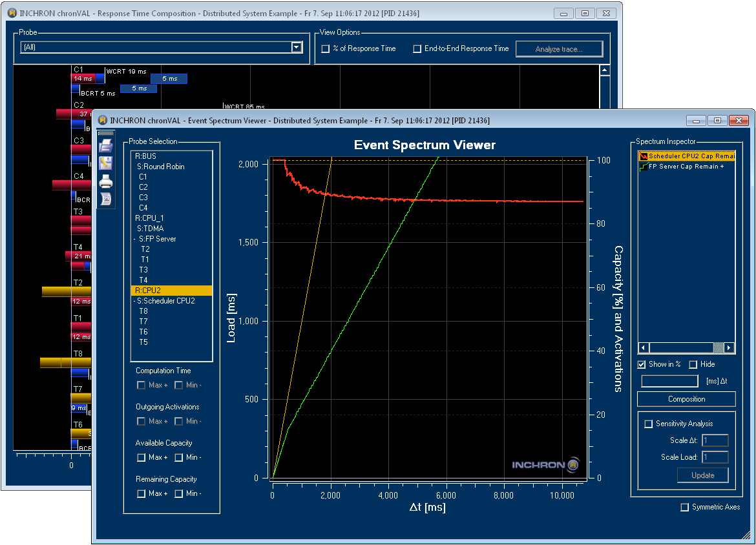The height and width of the screenshot is (545, 756).
Task: Select task T6 in the probe tree
Action: pyautogui.click(x=143, y=332)
